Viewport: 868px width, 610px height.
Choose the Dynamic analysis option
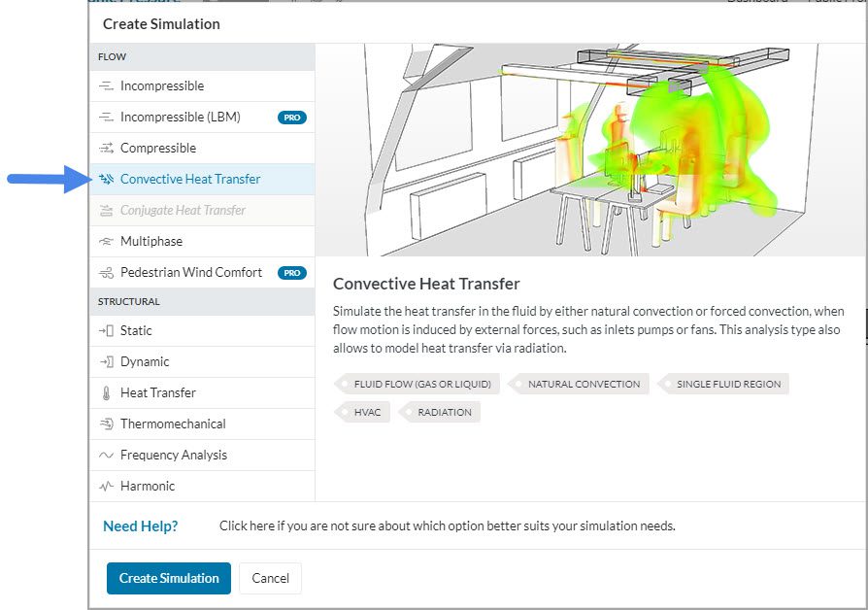[x=145, y=362]
